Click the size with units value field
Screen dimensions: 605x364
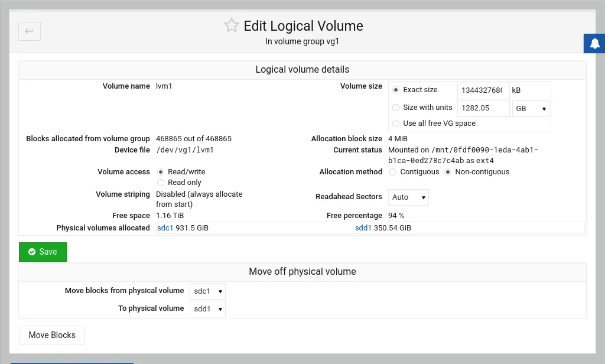tap(483, 109)
